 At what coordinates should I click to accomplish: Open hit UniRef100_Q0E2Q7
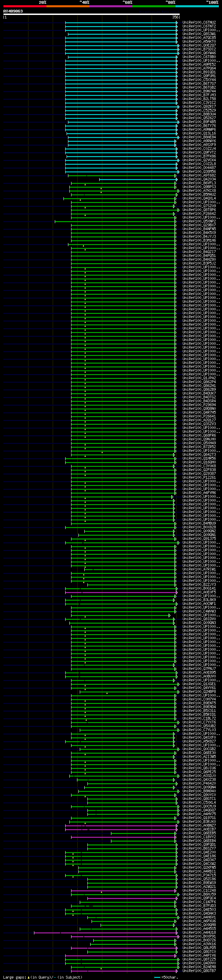(199, 45)
